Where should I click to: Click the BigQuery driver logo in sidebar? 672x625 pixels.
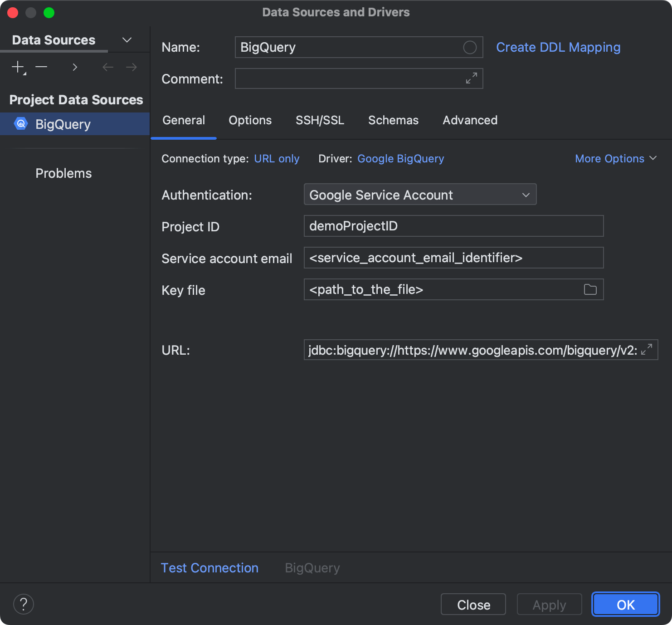(20, 123)
